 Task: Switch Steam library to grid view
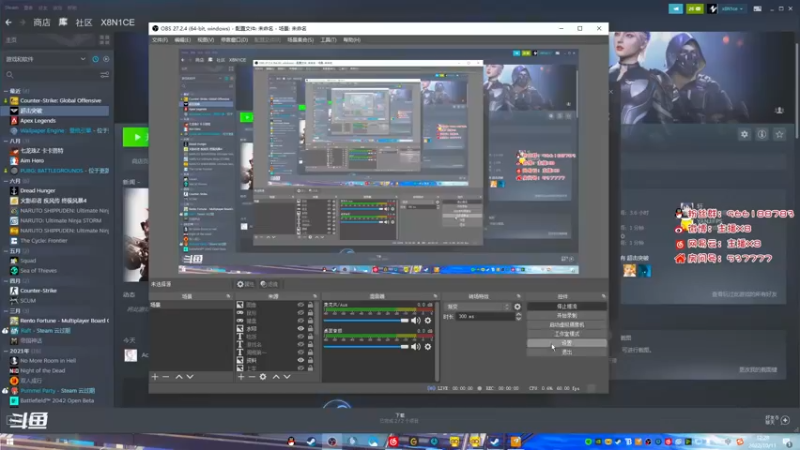click(105, 40)
